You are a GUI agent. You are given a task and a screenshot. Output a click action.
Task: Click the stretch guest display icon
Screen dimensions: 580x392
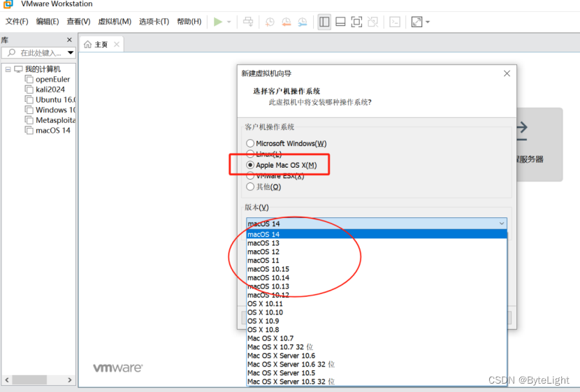417,22
